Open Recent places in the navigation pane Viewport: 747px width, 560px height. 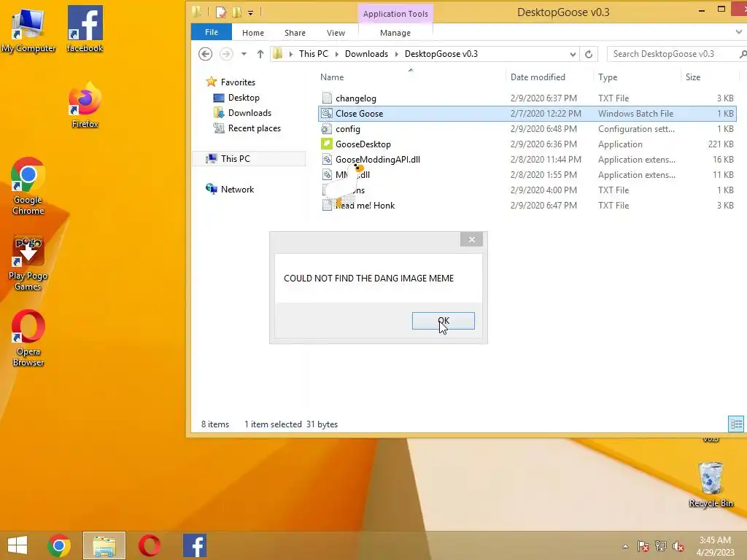click(x=255, y=128)
